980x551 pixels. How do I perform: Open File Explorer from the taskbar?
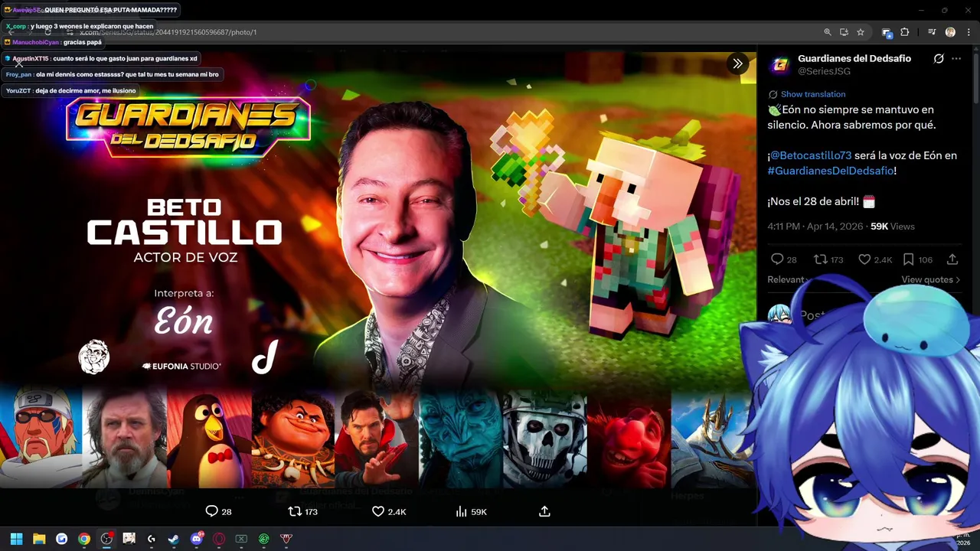coord(39,539)
